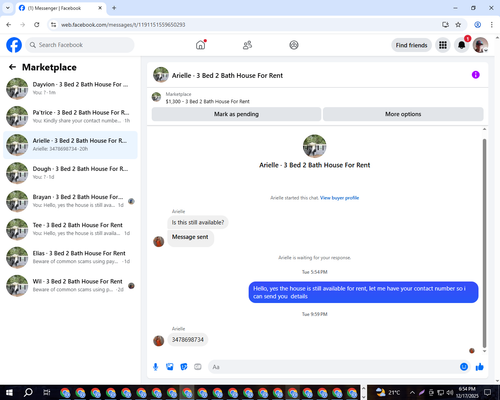Image resolution: width=500 pixels, height=400 pixels.
Task: Go back using the Marketplace back arrow
Action: [12, 67]
